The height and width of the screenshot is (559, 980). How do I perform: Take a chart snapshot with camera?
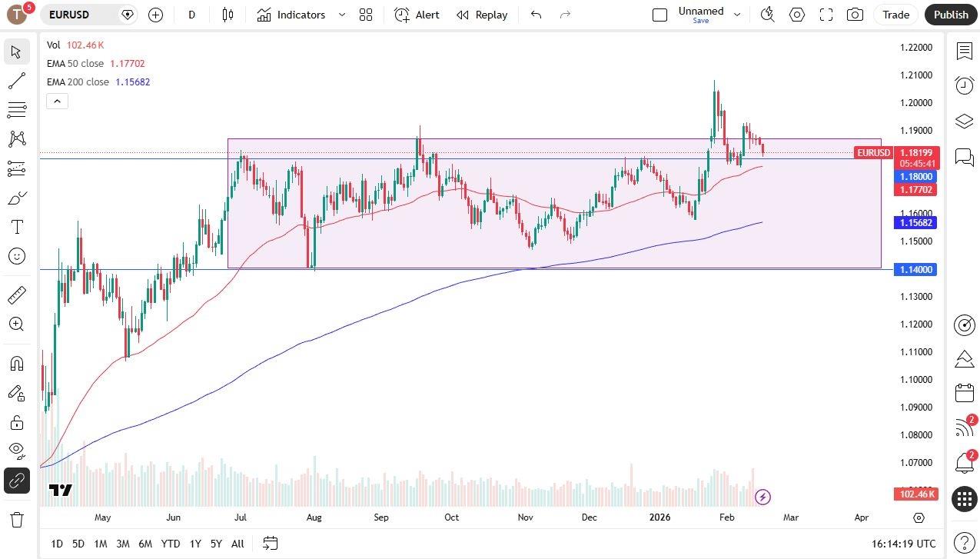[x=854, y=15]
